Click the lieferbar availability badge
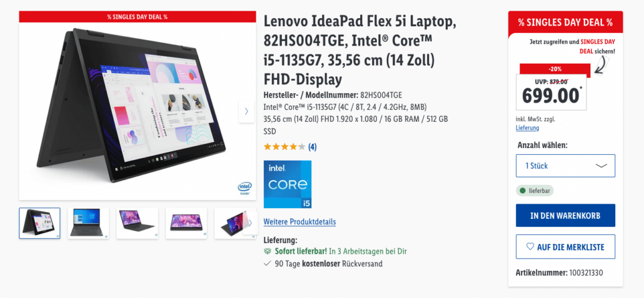This screenshot has width=644, height=298. point(535,191)
